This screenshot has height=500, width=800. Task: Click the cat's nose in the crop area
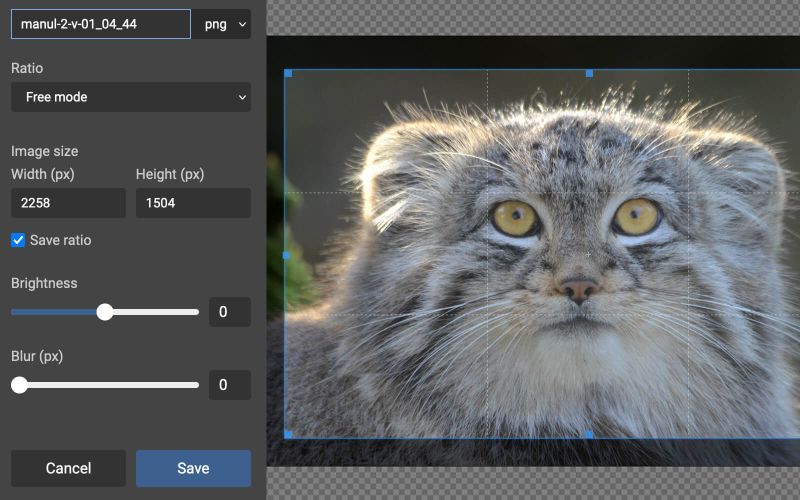click(579, 291)
